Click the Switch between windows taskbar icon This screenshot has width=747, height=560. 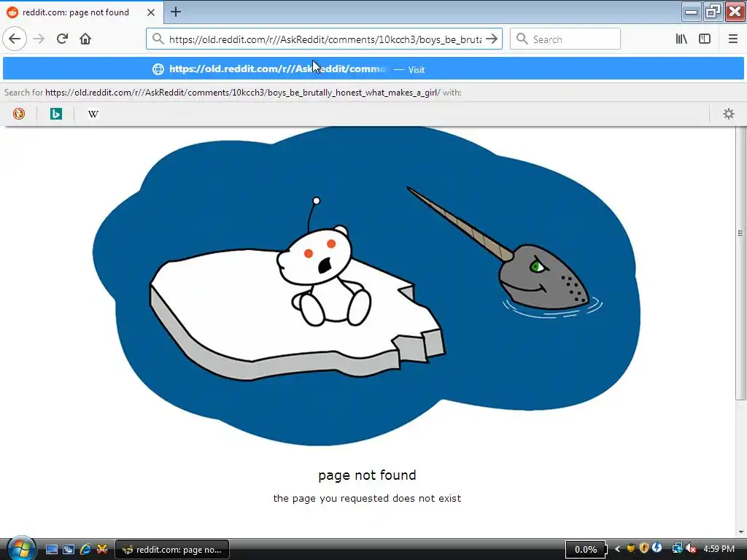coord(69,549)
